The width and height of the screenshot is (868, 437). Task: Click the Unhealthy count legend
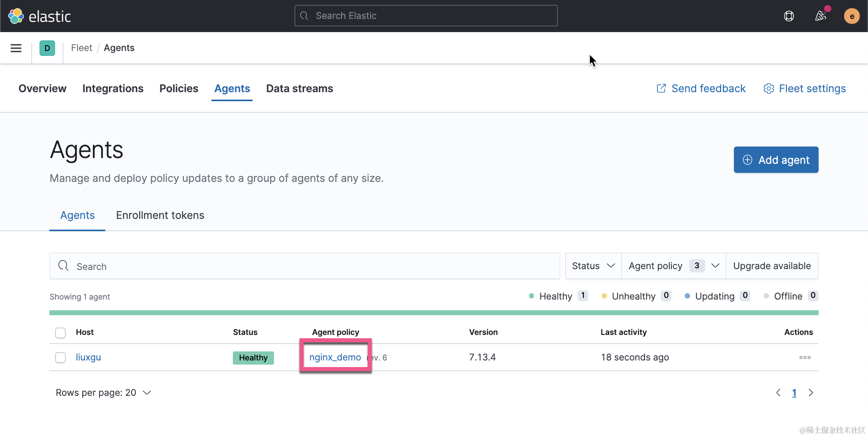[636, 296]
